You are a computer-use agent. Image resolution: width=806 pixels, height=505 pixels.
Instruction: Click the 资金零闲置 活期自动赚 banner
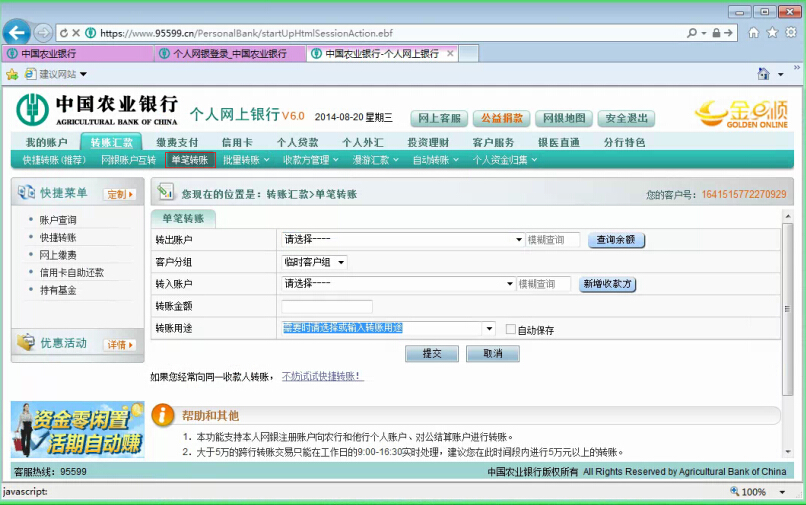pyautogui.click(x=78, y=429)
